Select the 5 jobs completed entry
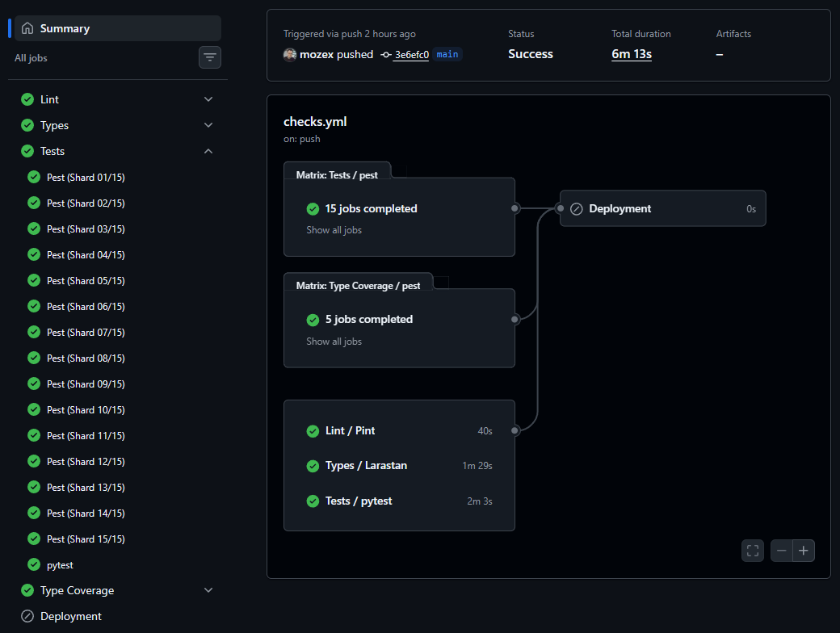 click(x=368, y=319)
